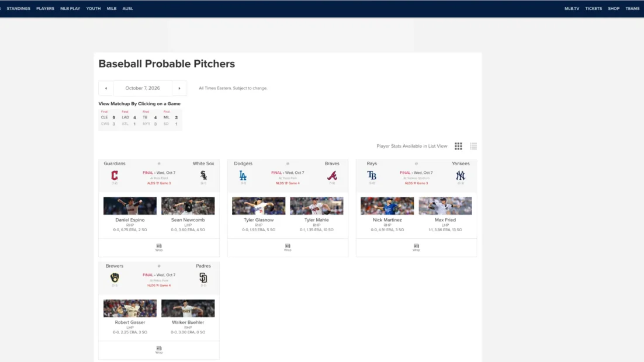Click Dodgers team name
Screen dimensions: 644x362
[243, 163]
